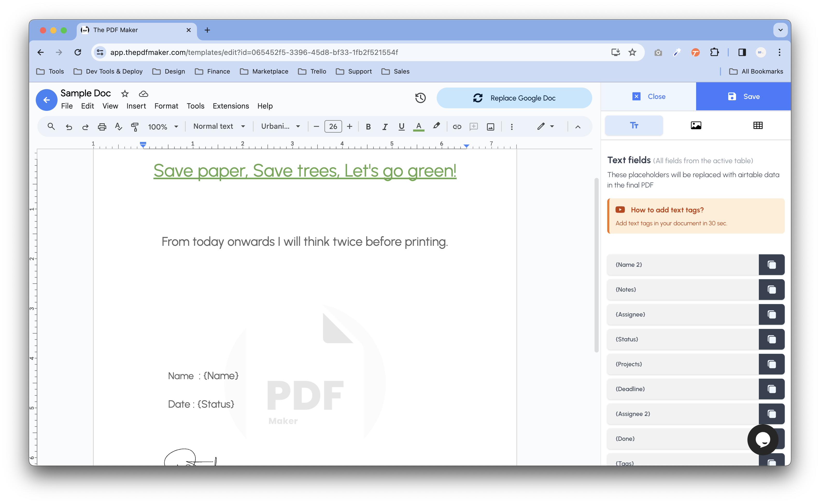
Task: Copy the {Name 2} placeholder tag
Action: click(772, 265)
